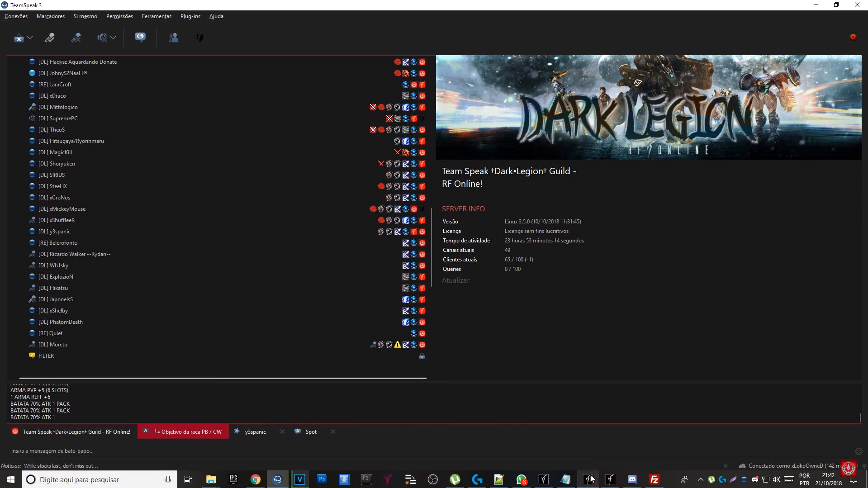The width and height of the screenshot is (868, 488).
Task: Close the Spot chat tab
Action: point(333,431)
